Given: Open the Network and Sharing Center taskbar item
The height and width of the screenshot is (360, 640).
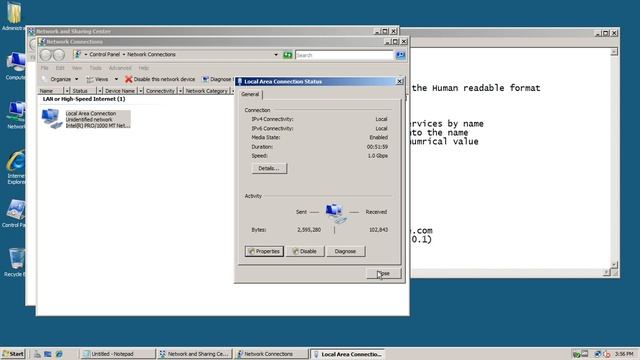Looking at the screenshot, I should pos(195,354).
